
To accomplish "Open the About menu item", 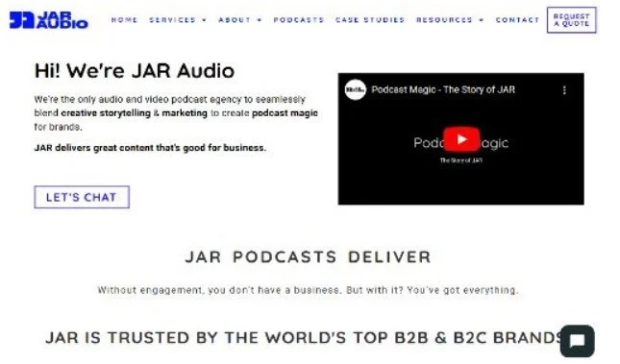I will pyautogui.click(x=235, y=20).
